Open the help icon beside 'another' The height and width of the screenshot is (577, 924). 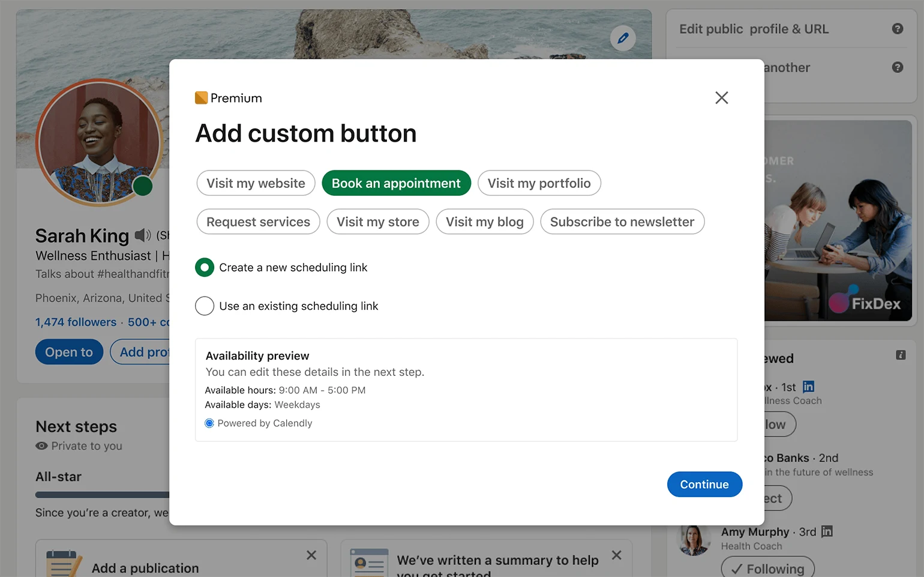point(898,67)
